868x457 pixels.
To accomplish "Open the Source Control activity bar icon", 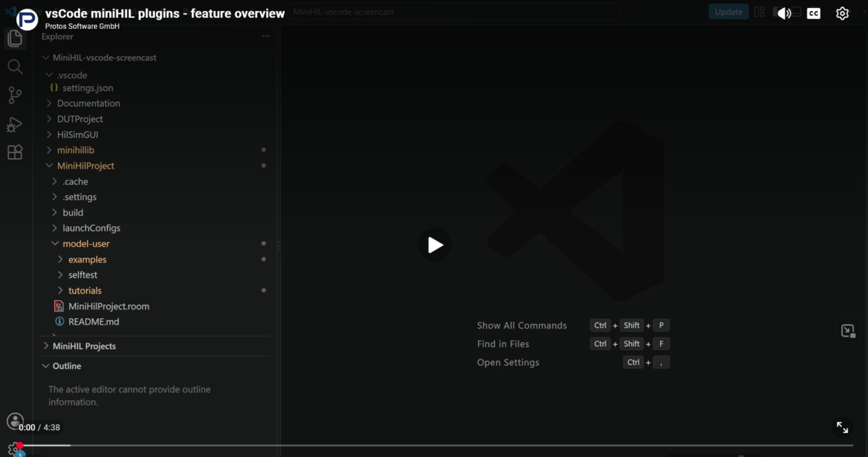I will point(14,95).
